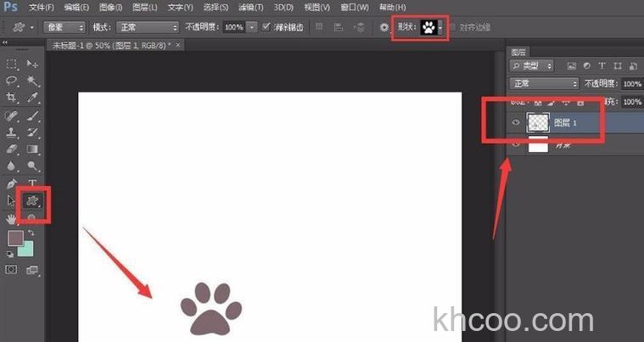The height and width of the screenshot is (342, 644).
Task: Hide 图层 1 via its eye icon
Action: [516, 122]
